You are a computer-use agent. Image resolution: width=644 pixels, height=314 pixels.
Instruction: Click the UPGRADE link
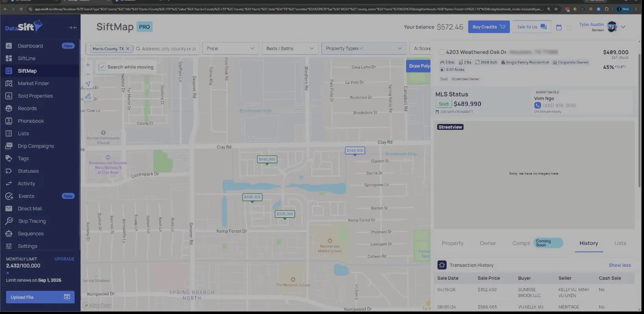[x=64, y=259]
